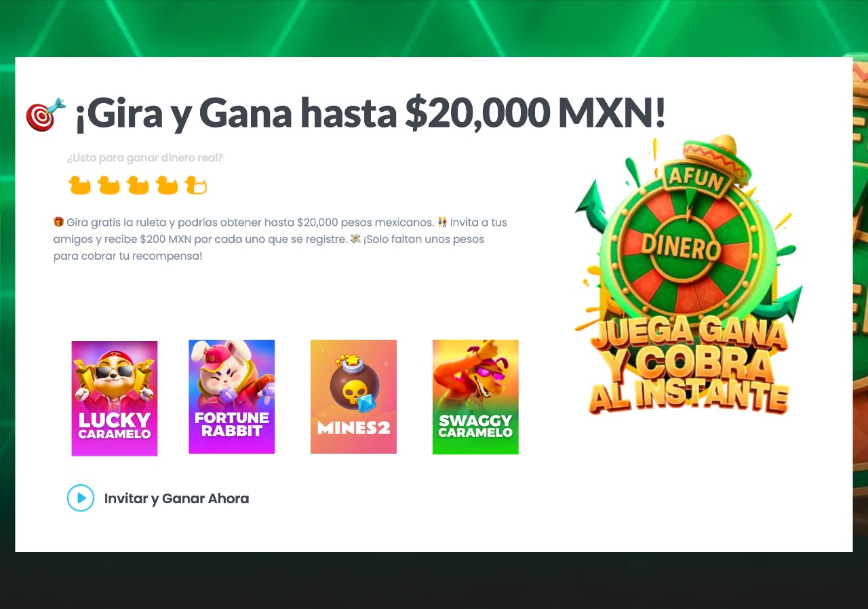Open the Swaggy Caramelo game thumbnail
Screen dimensions: 868x609
(475, 397)
